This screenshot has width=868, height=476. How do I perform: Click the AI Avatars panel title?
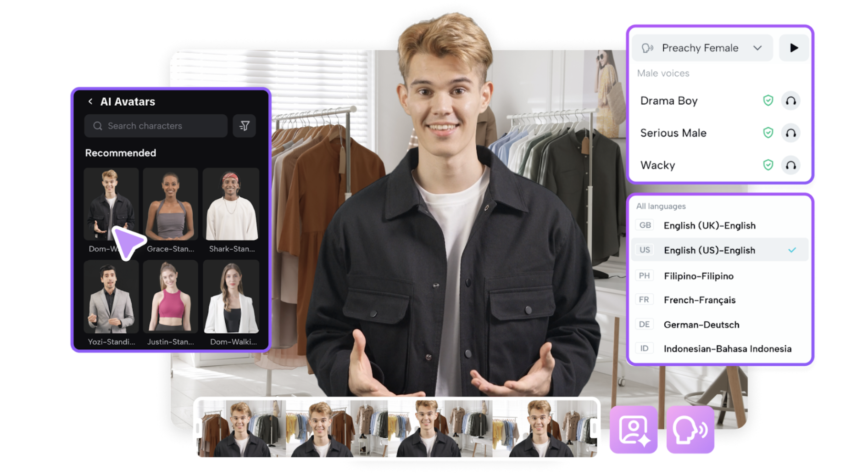(128, 101)
